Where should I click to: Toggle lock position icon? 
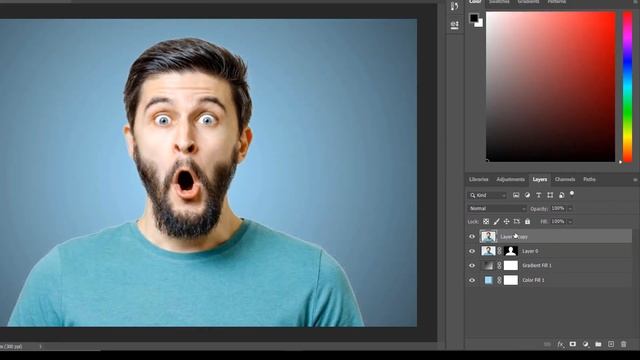pos(507,222)
